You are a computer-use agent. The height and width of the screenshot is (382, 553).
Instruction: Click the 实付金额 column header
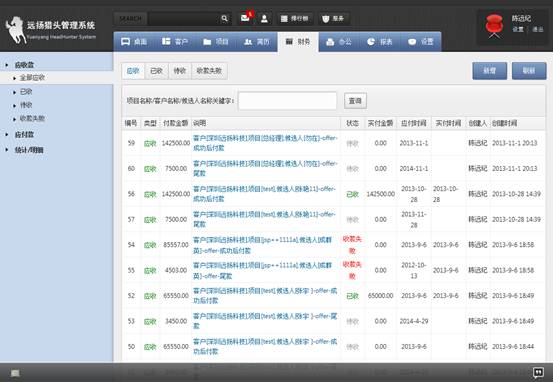click(380, 123)
